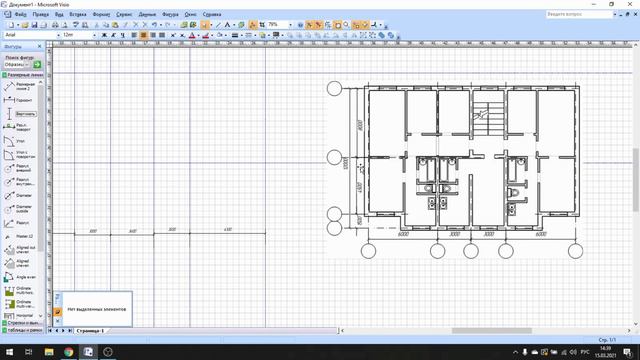Image resolution: width=640 pixels, height=360 pixels.
Task: Open the Таблицы и рамки stencil header
Action: click(22, 330)
